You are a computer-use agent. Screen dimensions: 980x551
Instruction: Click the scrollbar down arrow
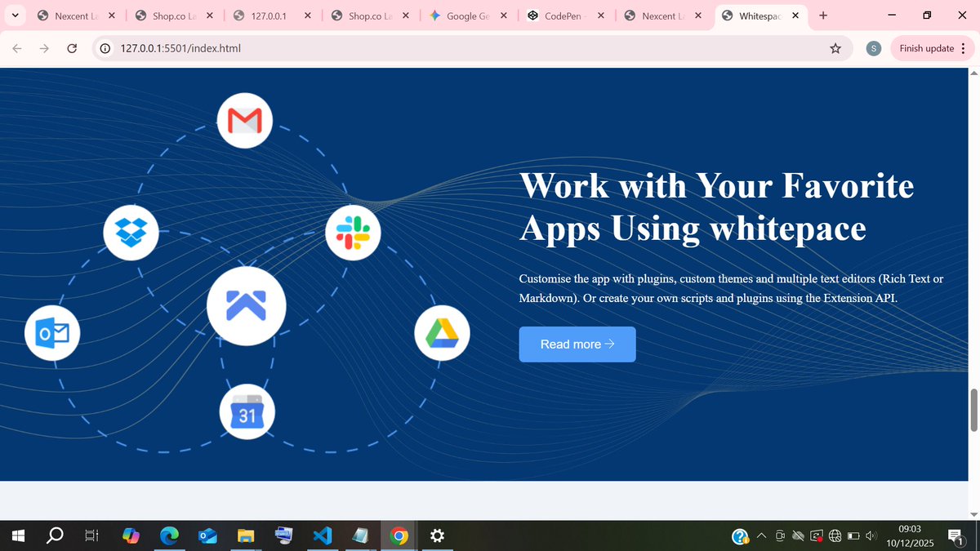(973, 513)
